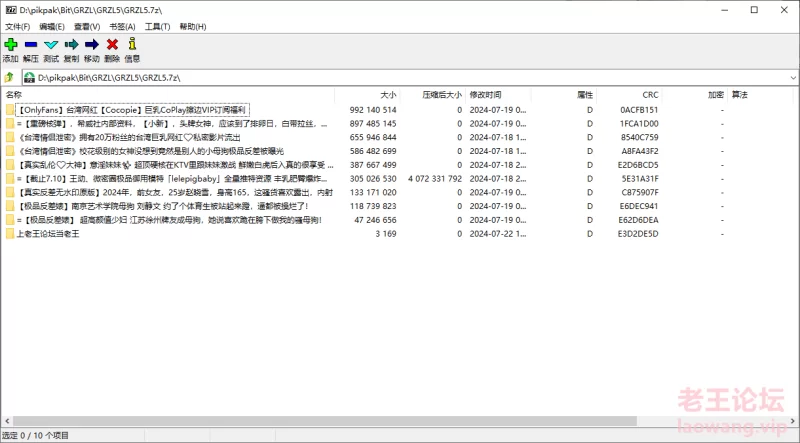Click status bar text 选定 0 / 10 个项目
800x443 pixels.
(36, 435)
